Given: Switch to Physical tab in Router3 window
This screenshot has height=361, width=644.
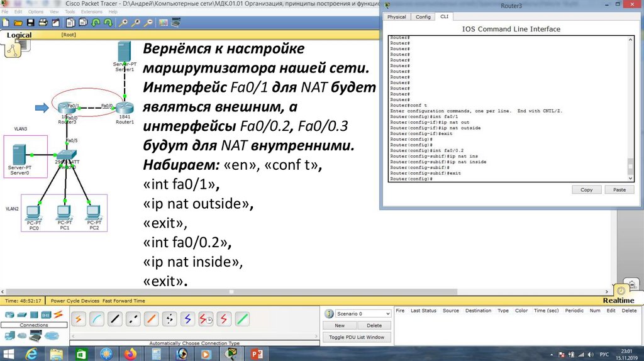Looking at the screenshot, I should coord(397,17).
